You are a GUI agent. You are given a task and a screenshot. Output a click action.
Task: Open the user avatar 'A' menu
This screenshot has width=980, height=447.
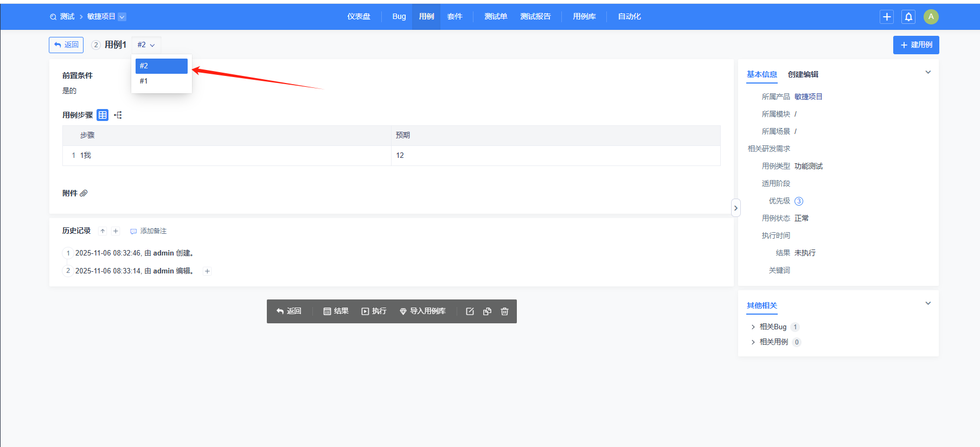pos(931,17)
